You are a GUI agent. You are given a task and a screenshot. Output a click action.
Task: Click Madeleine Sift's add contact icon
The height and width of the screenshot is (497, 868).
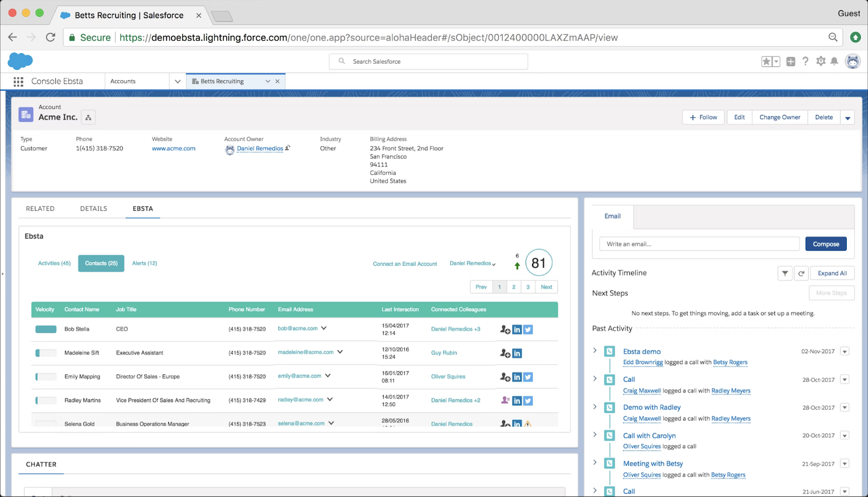coord(505,353)
